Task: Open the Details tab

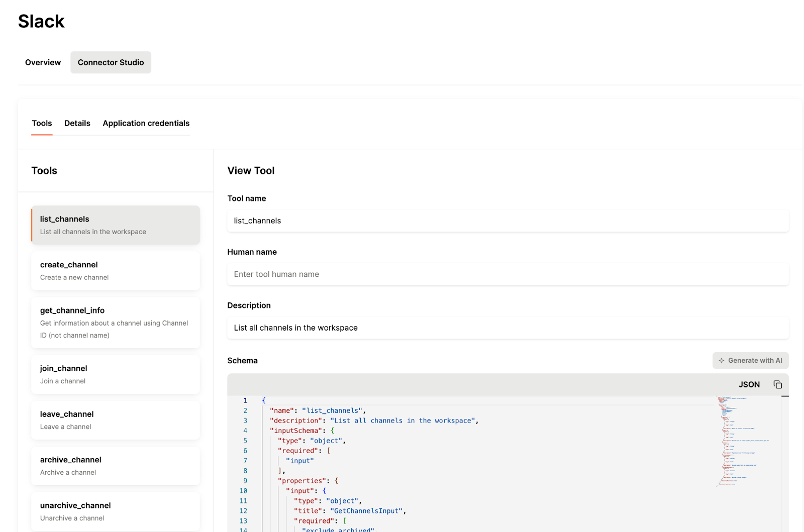Action: point(77,123)
